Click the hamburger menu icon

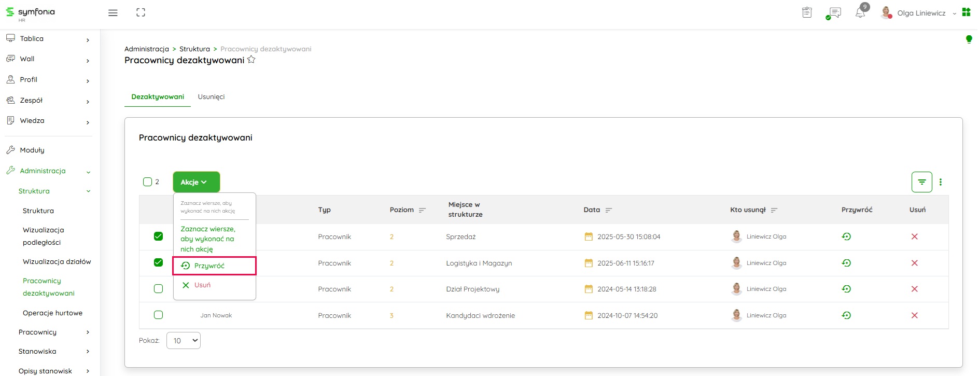113,13
